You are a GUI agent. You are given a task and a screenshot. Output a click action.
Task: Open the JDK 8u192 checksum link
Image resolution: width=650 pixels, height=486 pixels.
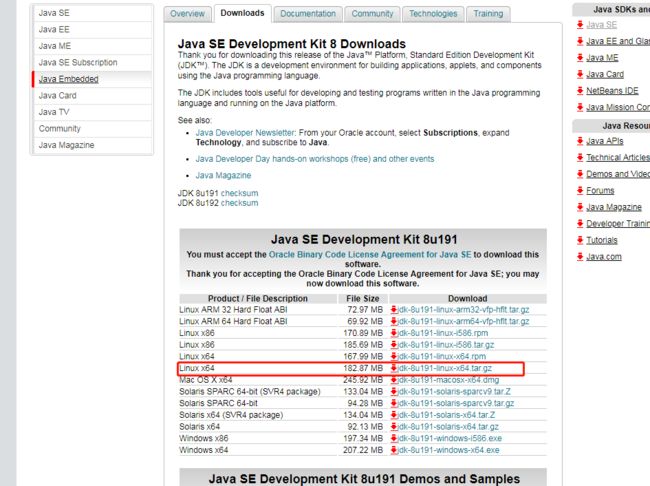[x=239, y=203]
